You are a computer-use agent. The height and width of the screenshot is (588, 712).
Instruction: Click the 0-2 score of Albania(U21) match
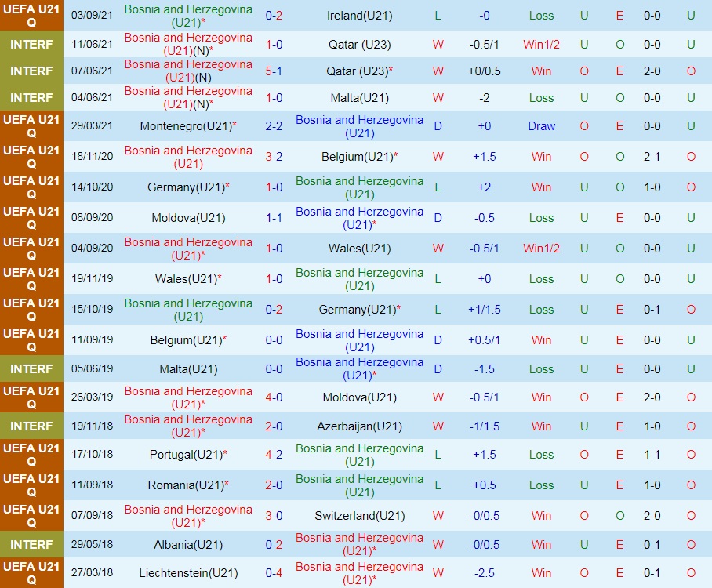tap(274, 545)
